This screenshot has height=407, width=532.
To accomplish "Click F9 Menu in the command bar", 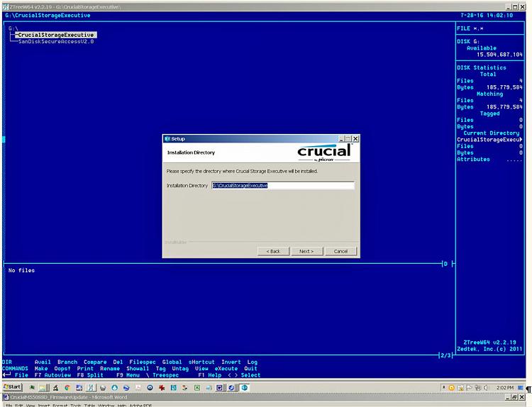I will pos(128,375).
